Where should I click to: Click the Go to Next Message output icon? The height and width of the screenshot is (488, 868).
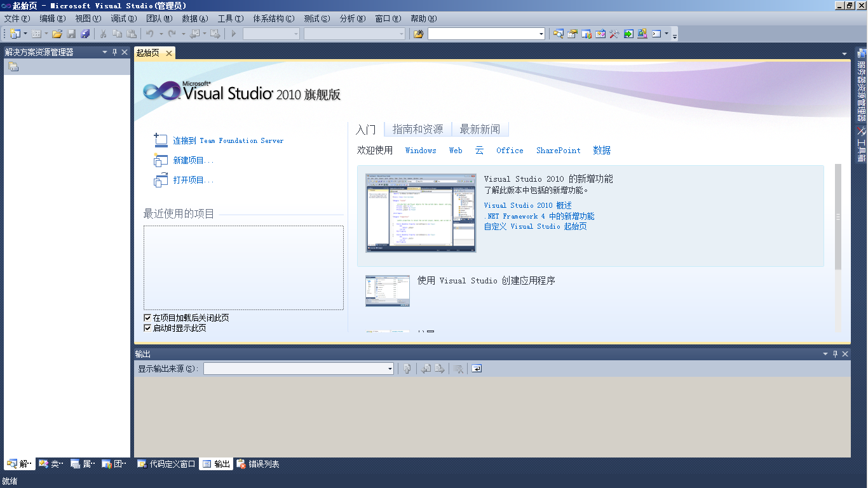pos(440,369)
